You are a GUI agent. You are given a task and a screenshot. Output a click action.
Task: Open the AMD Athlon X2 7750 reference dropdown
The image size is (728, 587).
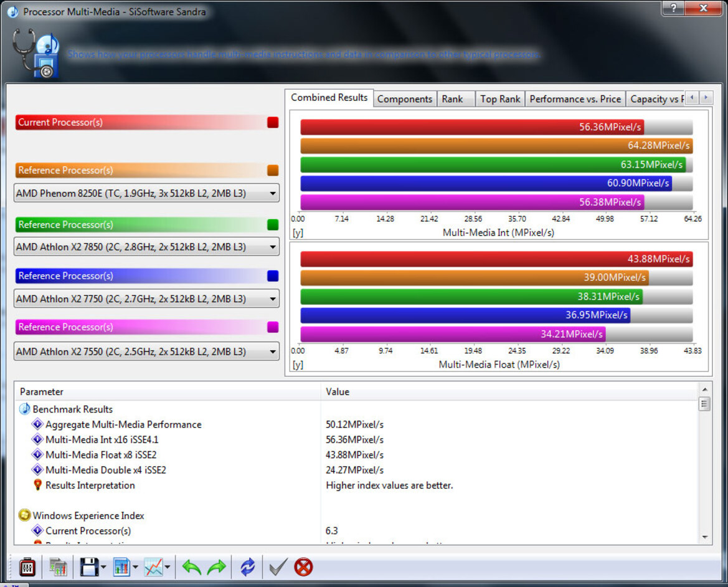(146, 298)
